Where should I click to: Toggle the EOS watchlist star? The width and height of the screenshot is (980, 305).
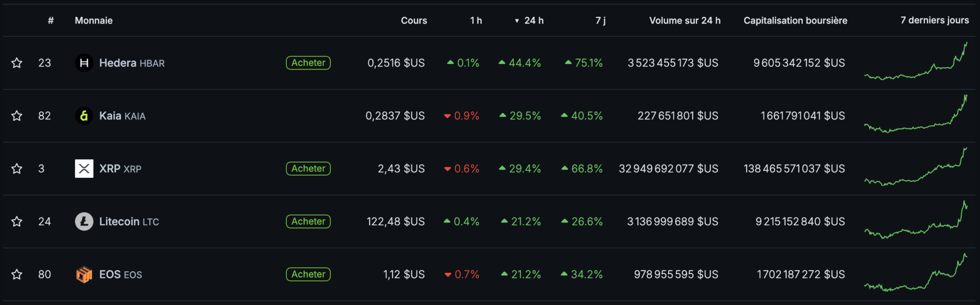click(17, 274)
